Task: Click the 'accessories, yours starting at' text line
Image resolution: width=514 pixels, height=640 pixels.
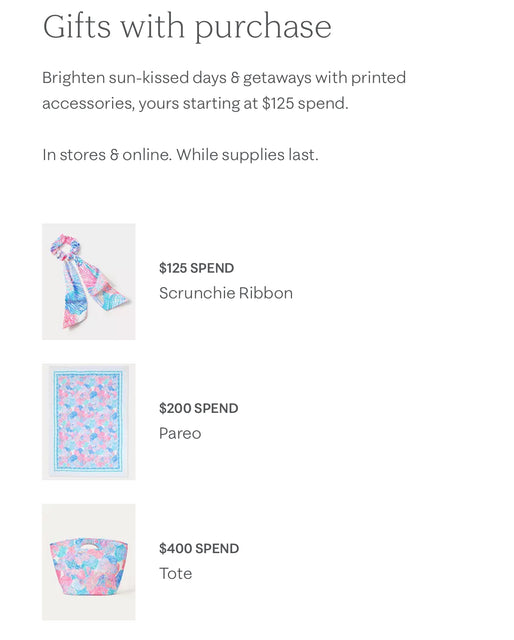Action: click(150, 103)
